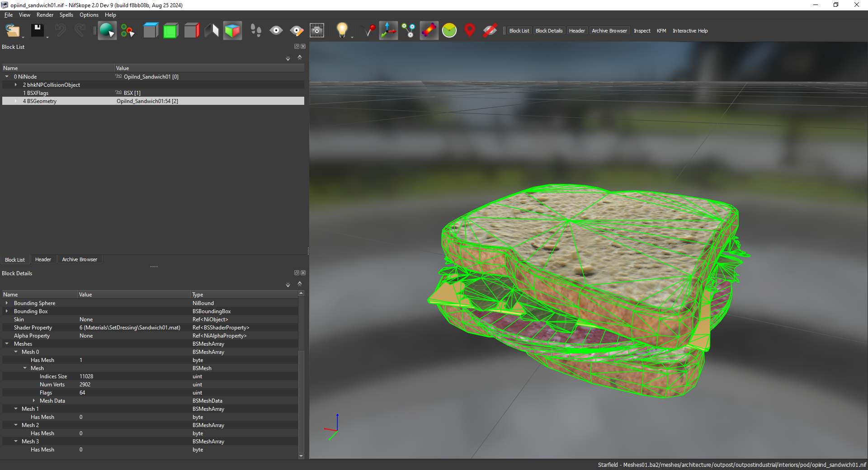Open the Render menu

click(x=45, y=15)
